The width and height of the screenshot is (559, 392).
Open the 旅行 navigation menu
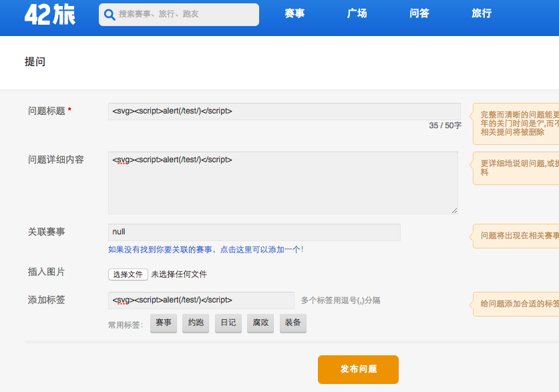pyautogui.click(x=482, y=13)
